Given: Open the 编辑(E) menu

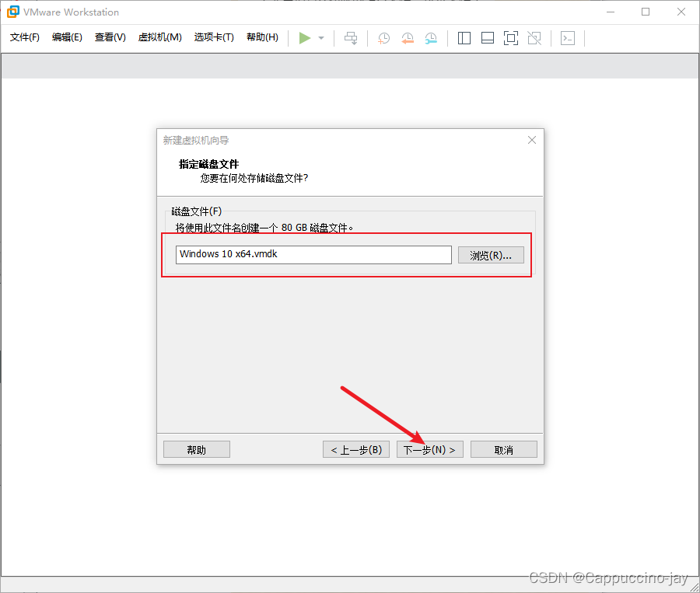Looking at the screenshot, I should coord(67,37).
